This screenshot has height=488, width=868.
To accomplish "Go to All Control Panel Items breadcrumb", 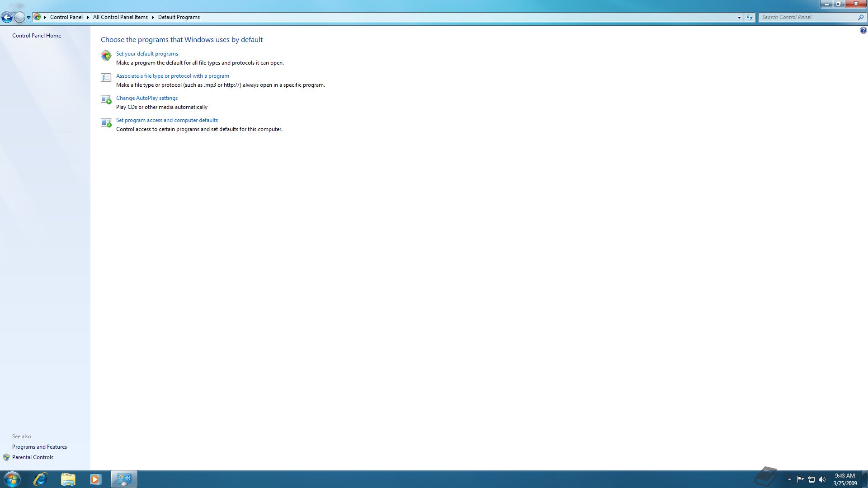I will click(120, 17).
